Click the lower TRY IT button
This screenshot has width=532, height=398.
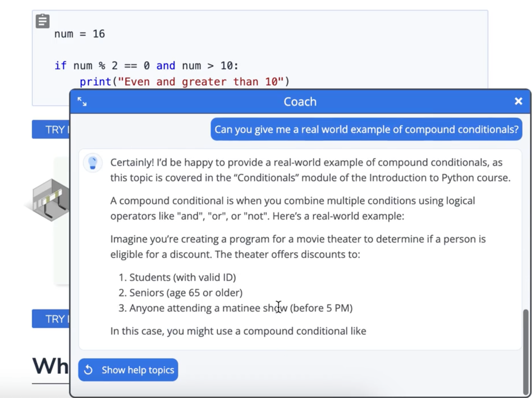(52, 319)
